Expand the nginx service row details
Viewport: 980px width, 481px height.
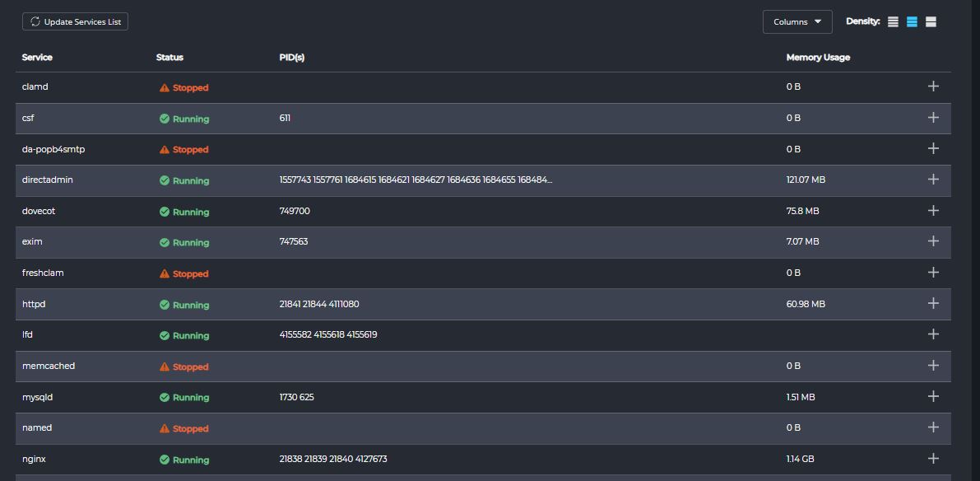[933, 458]
